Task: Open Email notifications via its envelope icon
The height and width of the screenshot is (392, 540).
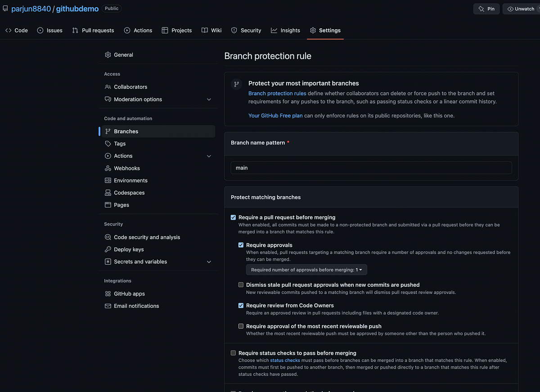Action: [x=108, y=306]
